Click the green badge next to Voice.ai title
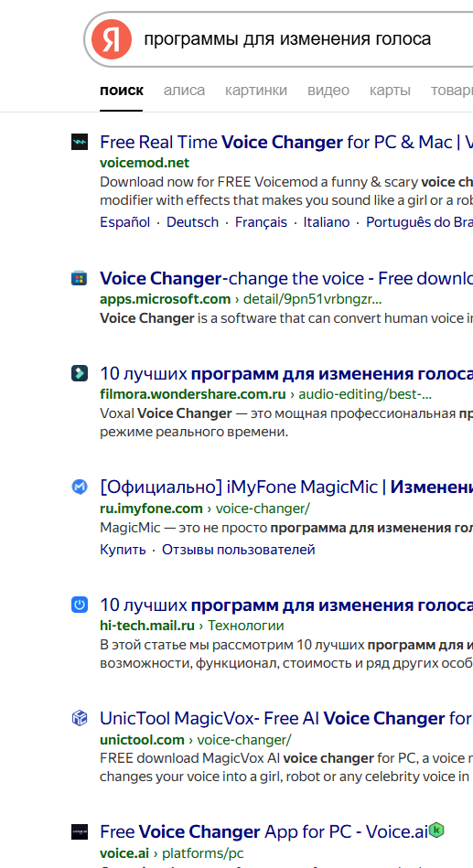 (x=437, y=830)
